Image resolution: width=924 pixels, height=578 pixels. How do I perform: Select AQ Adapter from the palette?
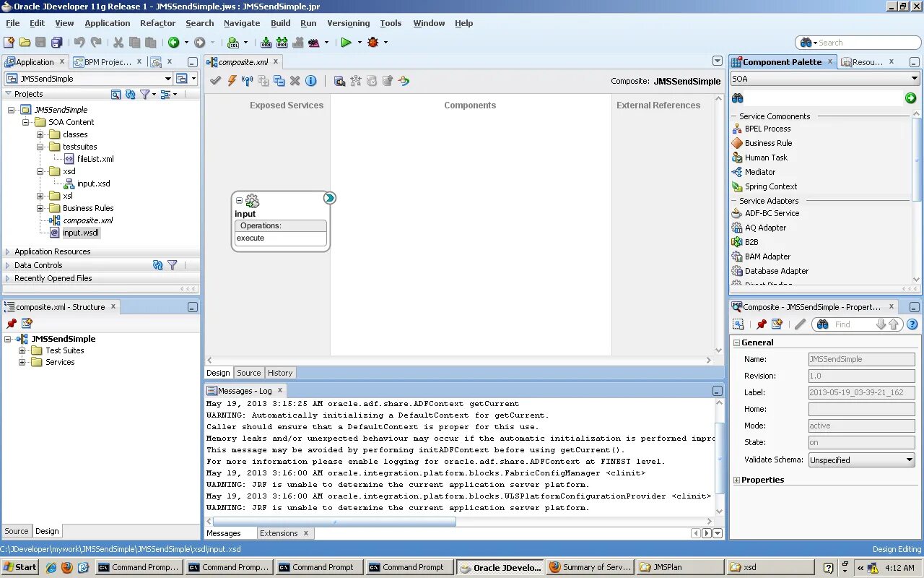click(x=766, y=228)
